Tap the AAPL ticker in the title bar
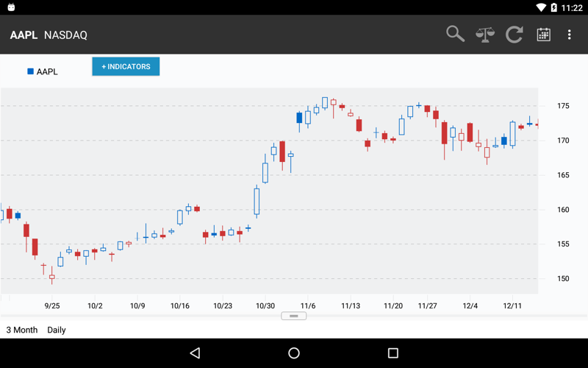Viewport: 588px width, 368px height. (x=24, y=35)
